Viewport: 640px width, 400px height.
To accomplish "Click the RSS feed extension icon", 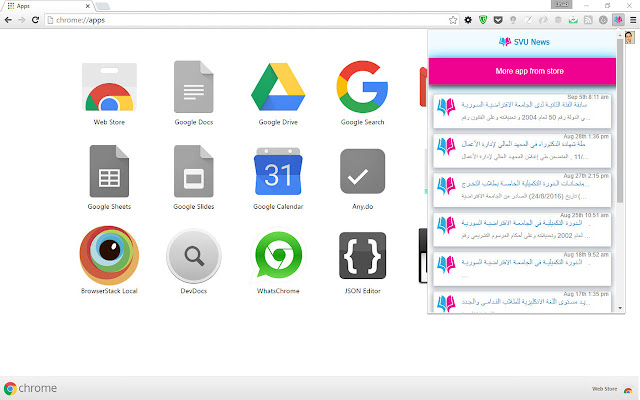I will click(588, 20).
